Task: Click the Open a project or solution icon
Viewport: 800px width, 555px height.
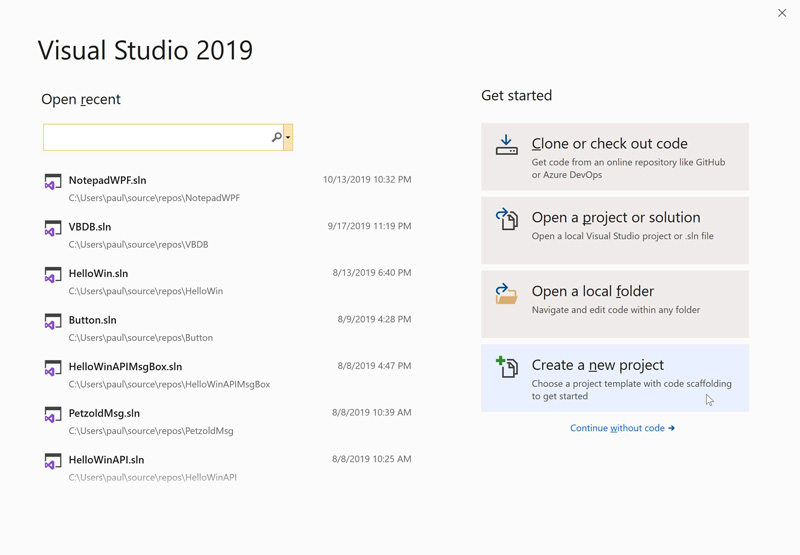Action: point(507,219)
